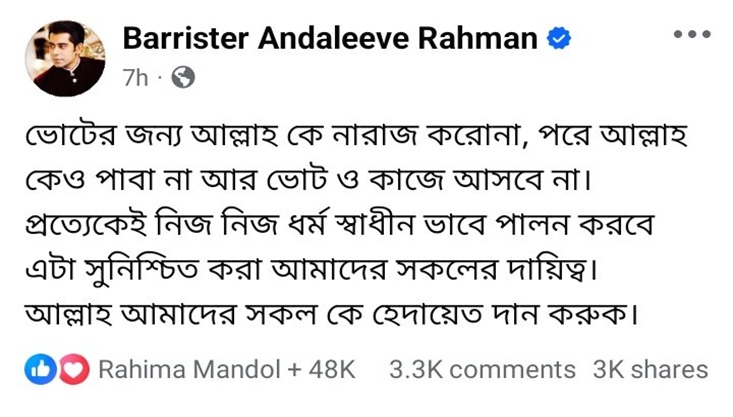Open the 3.3K comments list
The height and width of the screenshot is (417, 733).
482,370
